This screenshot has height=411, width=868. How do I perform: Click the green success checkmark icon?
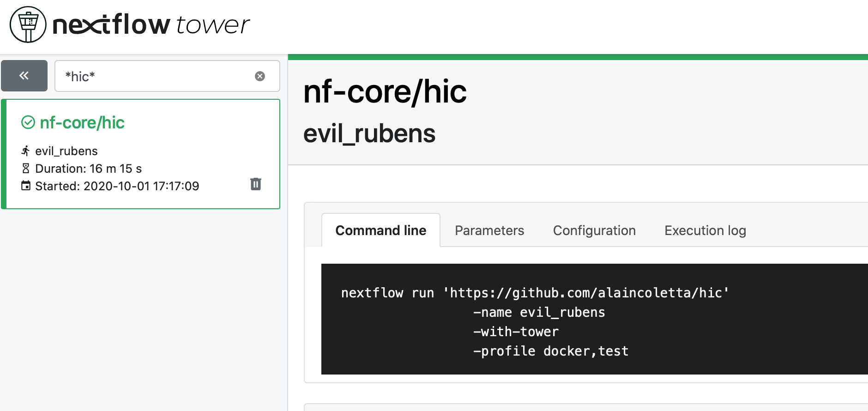click(28, 122)
